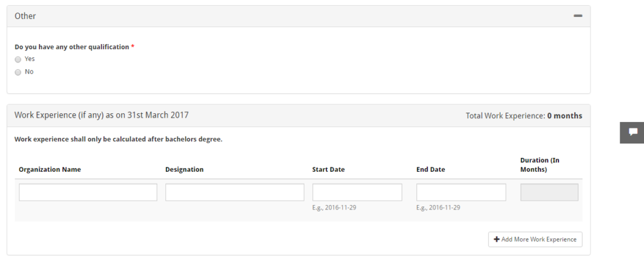Click the Total Work Experience 0 months text
Viewport: 644px width, 263px height.
(x=524, y=116)
